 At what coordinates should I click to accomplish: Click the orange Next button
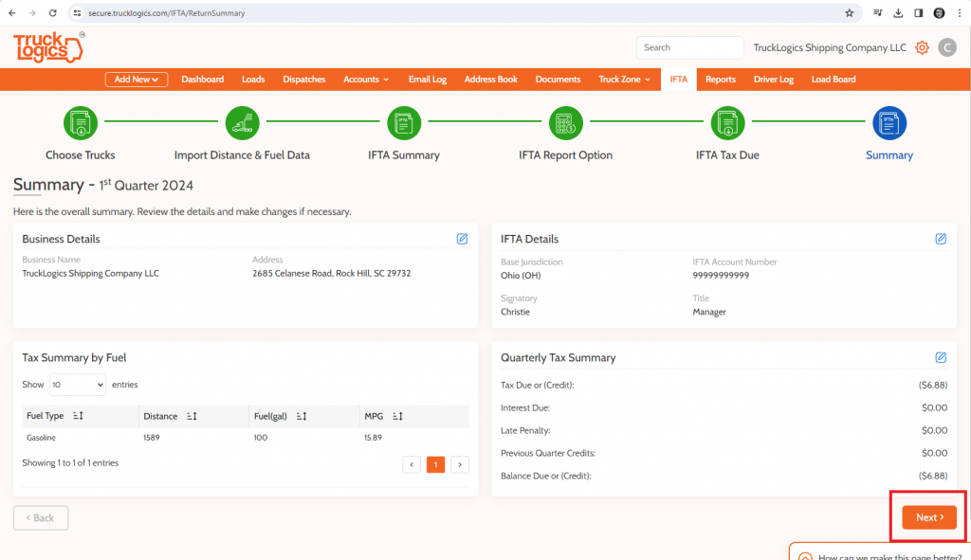pyautogui.click(x=929, y=517)
